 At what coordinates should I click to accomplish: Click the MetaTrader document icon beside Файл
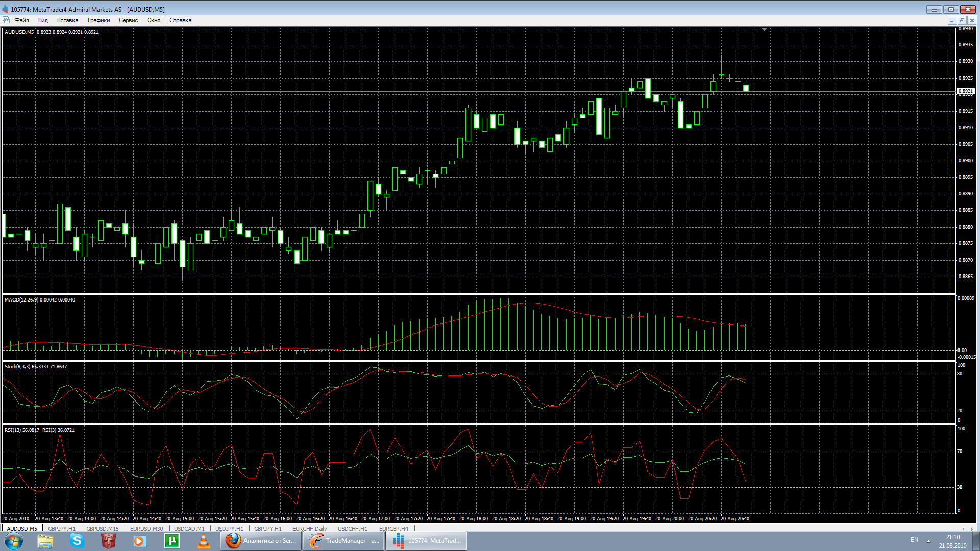[x=6, y=20]
